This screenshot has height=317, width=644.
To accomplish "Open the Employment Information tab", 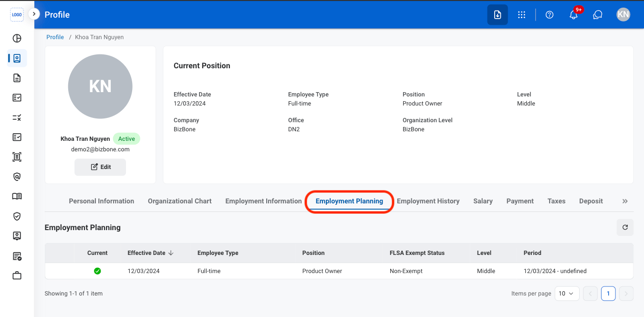I will pyautogui.click(x=263, y=201).
